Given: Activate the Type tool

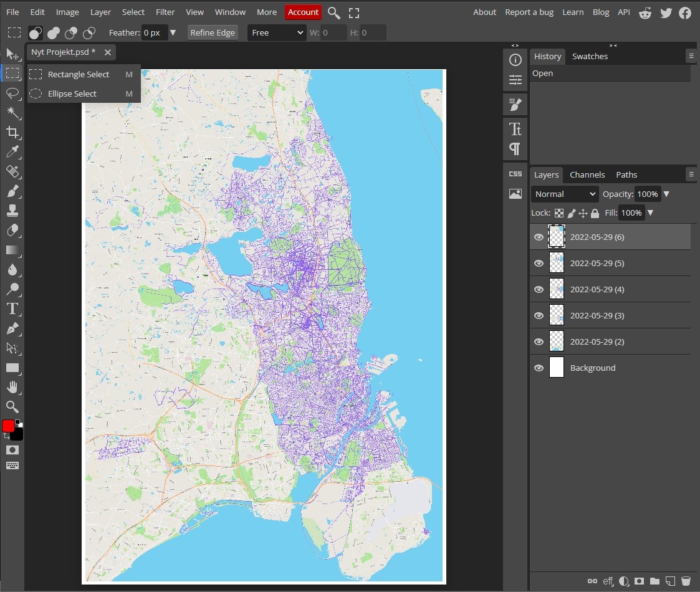Looking at the screenshot, I should pos(12,308).
